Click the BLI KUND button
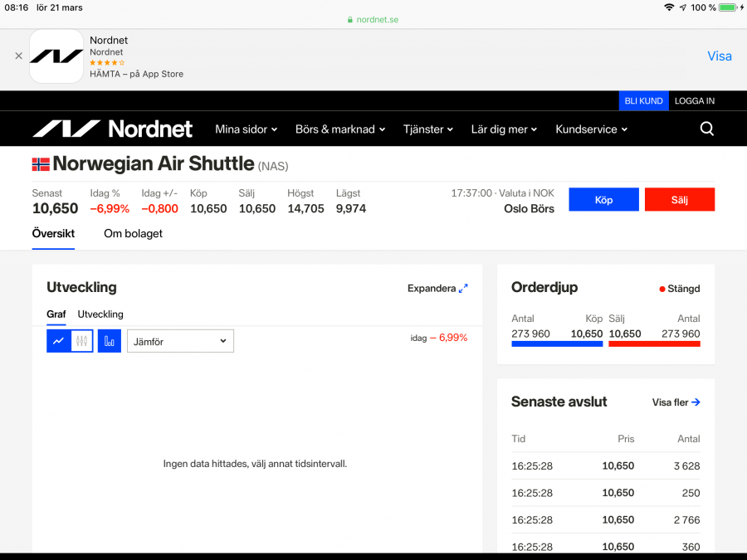Viewport: 747px width, 560px height. coord(643,101)
